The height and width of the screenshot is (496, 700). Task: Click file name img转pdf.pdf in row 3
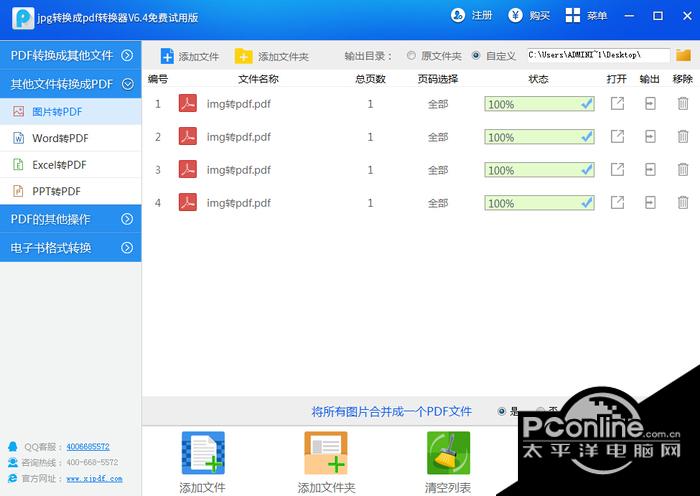tap(238, 170)
